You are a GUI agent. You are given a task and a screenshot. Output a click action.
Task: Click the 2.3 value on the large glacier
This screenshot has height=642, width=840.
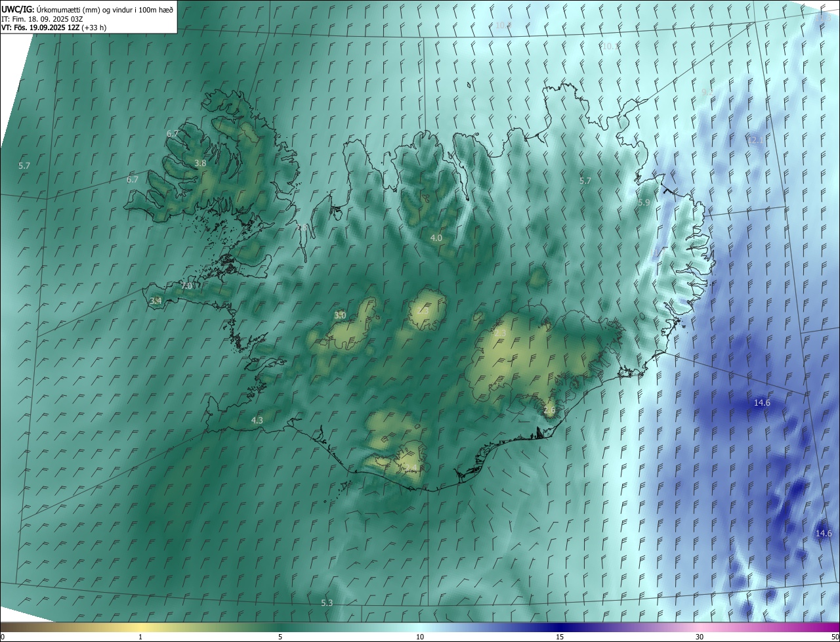pyautogui.click(x=500, y=333)
